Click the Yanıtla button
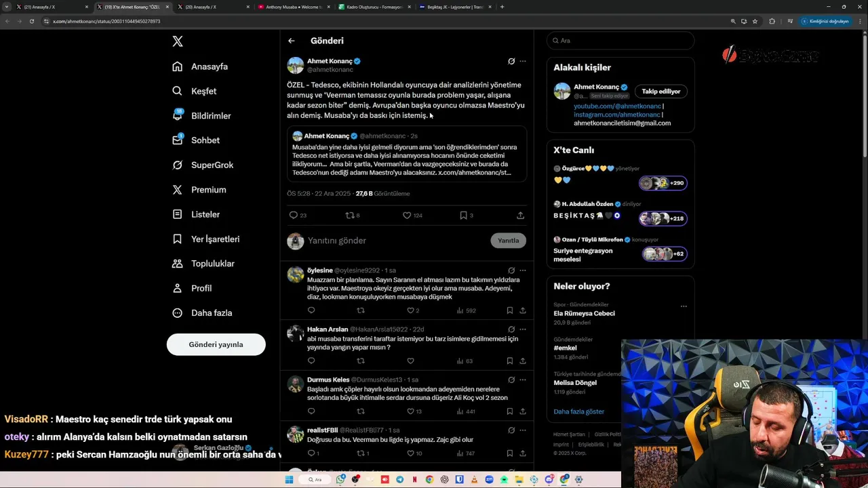 [x=508, y=241]
